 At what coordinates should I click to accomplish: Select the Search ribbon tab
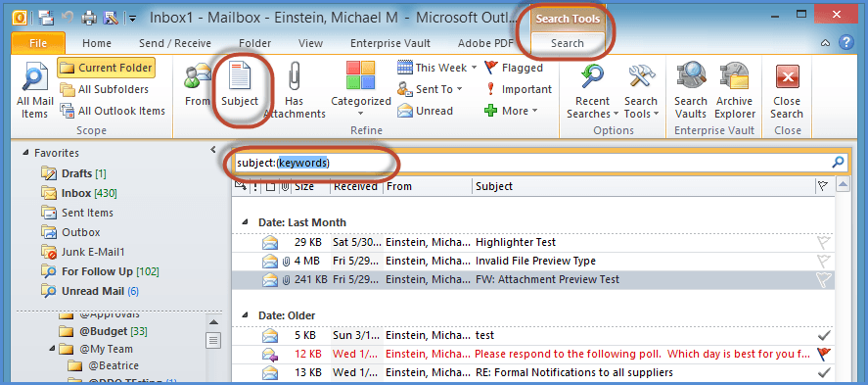point(568,43)
